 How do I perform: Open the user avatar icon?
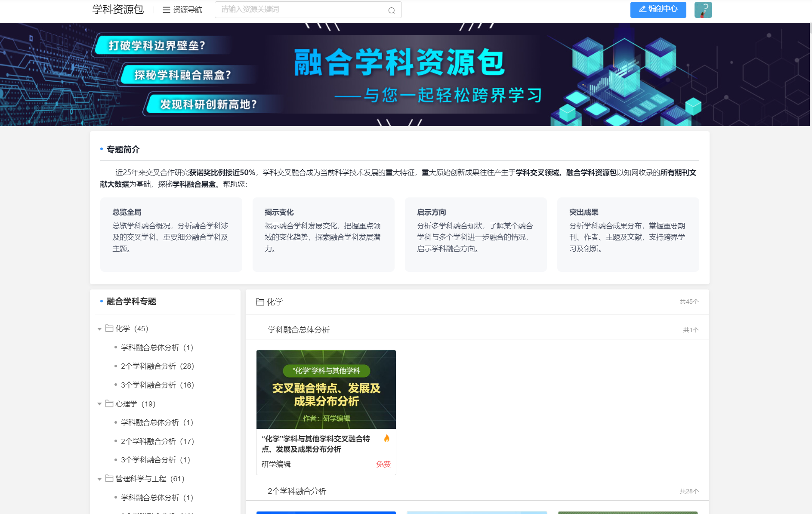tap(703, 9)
